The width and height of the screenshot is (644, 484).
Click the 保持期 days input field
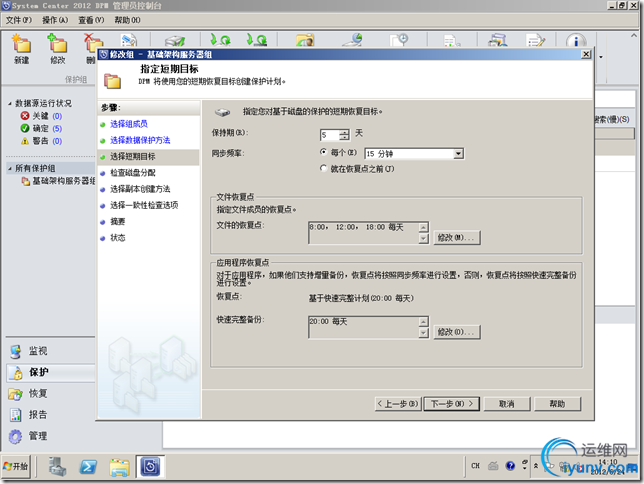click(330, 135)
